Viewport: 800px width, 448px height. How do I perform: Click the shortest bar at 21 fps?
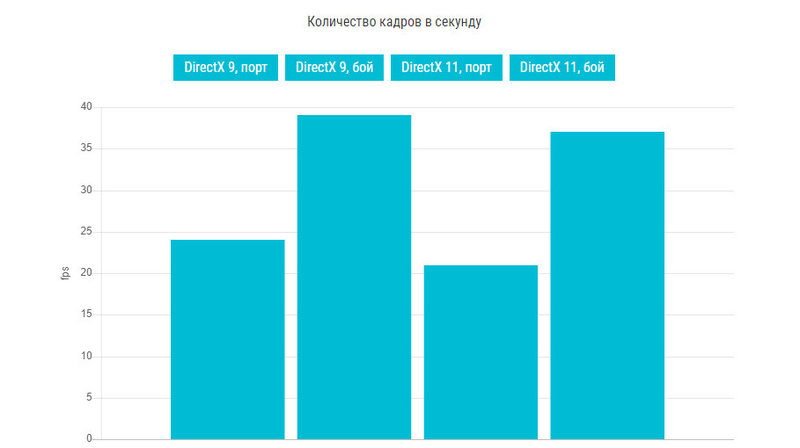[x=481, y=352]
